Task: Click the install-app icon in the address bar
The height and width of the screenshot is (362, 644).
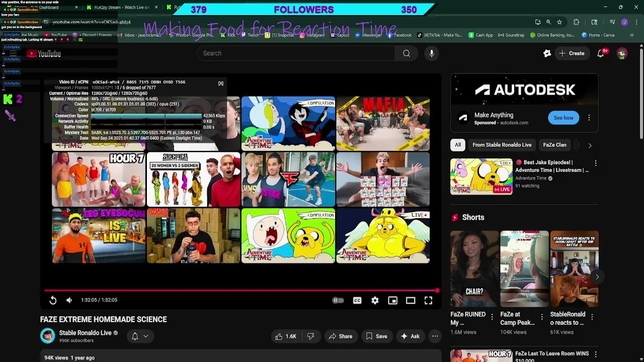Action: [538, 22]
